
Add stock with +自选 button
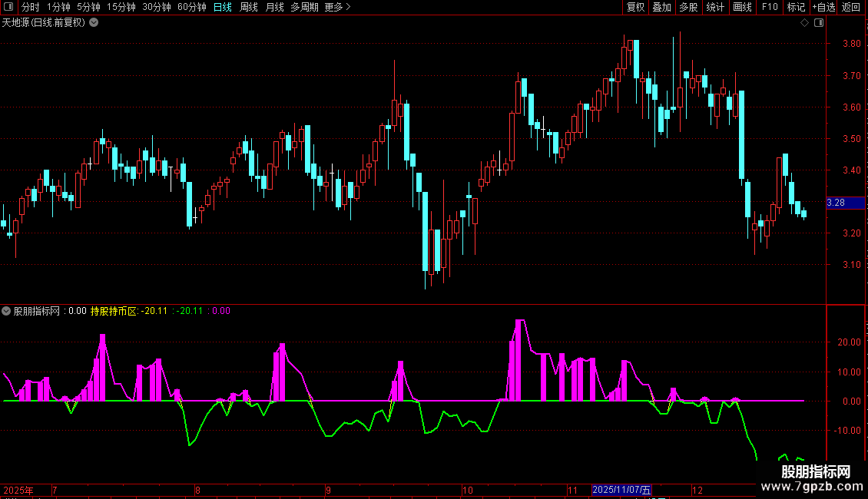pyautogui.click(x=823, y=7)
